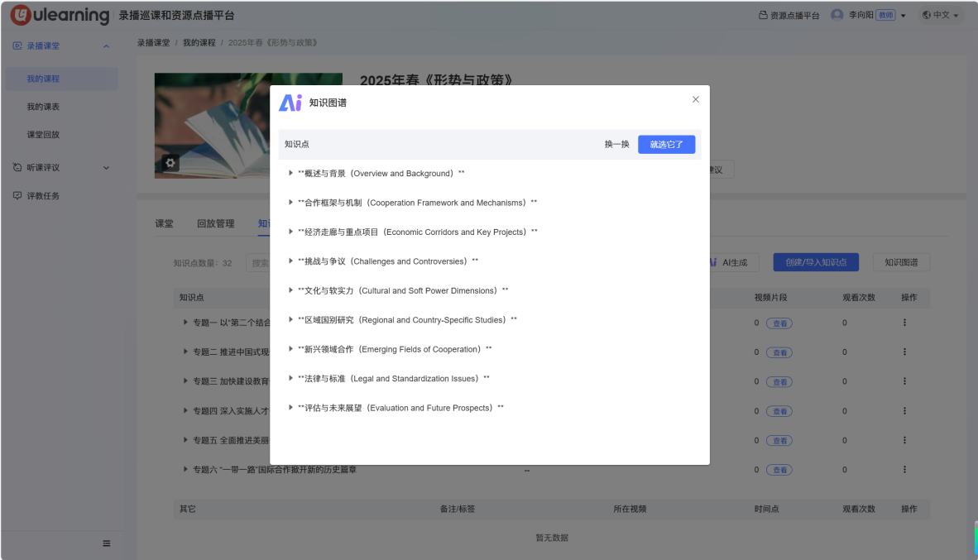Close the 知识图谱 dialog with X icon
The image size is (978, 560).
pos(695,99)
